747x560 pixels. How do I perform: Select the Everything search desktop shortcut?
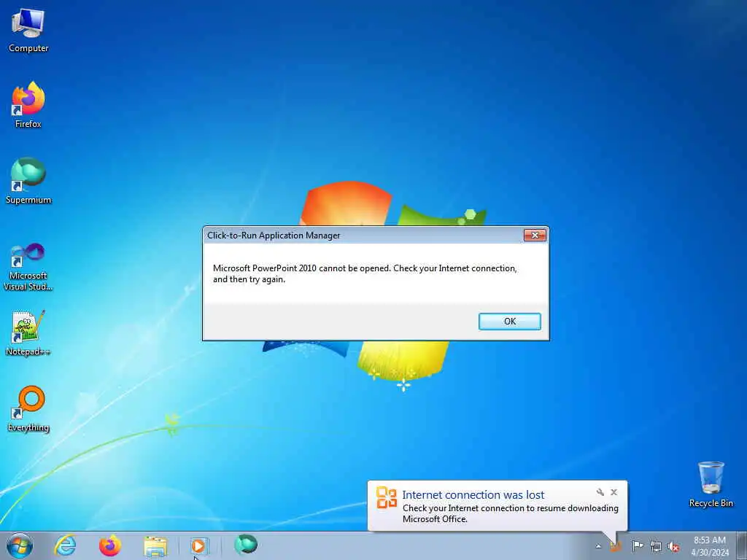click(28, 408)
